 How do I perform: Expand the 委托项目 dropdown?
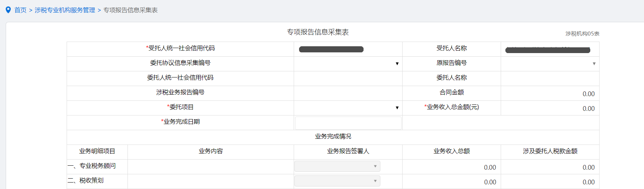pyautogui.click(x=347, y=108)
